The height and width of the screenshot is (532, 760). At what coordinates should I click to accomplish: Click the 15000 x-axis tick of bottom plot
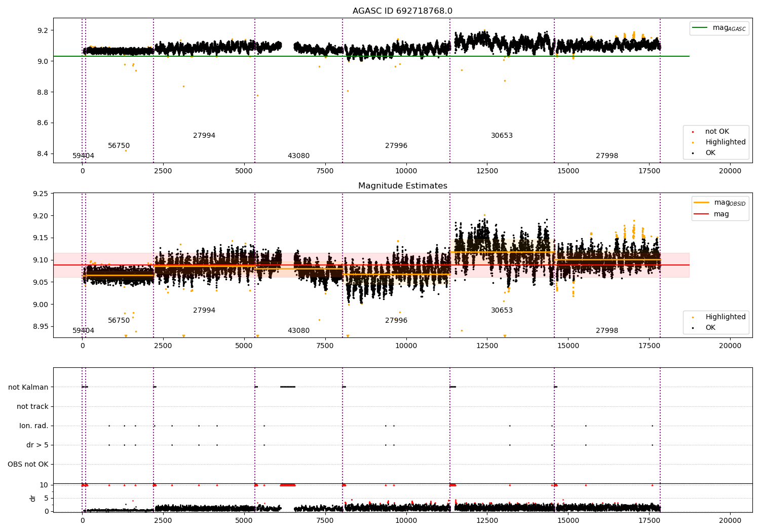pos(568,521)
